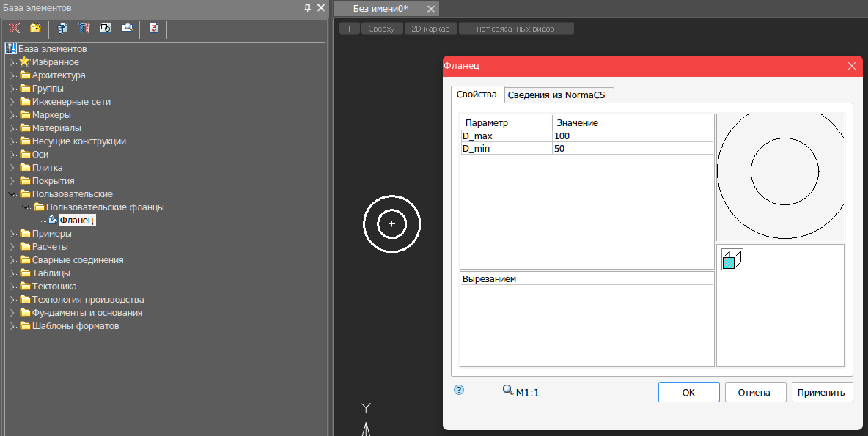Edit the D_max value field
Screen dimensions: 868x436
[632, 136]
